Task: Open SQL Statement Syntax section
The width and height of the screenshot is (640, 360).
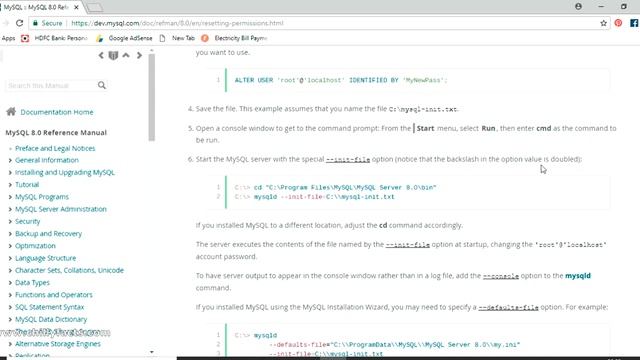Action: coord(49,307)
